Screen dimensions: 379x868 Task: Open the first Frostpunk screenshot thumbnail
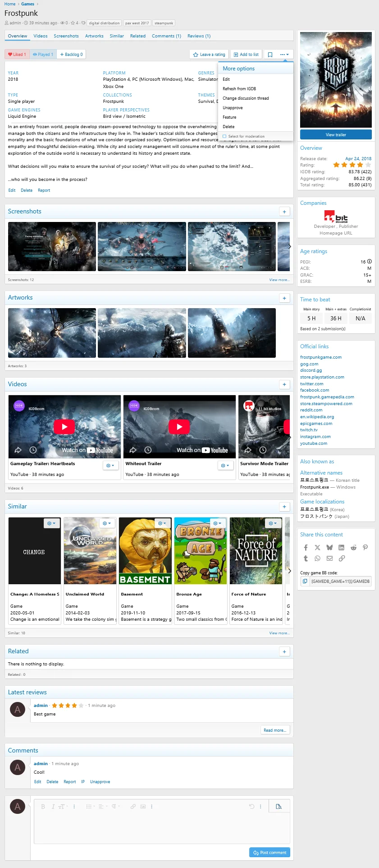coord(52,246)
